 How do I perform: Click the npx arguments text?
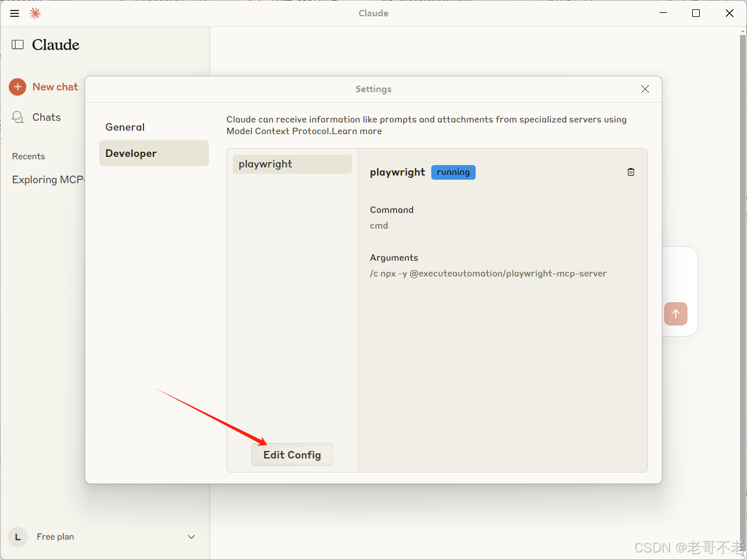coord(488,274)
